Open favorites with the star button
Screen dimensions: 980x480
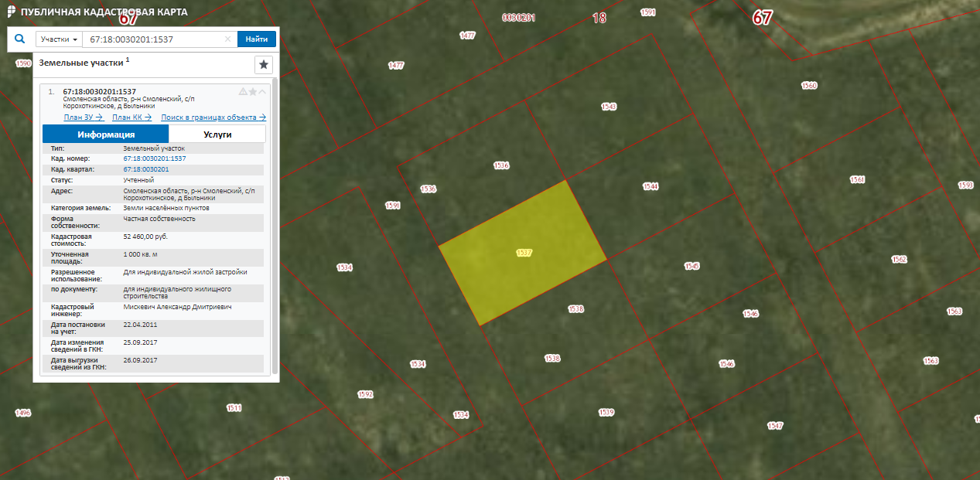click(x=264, y=64)
